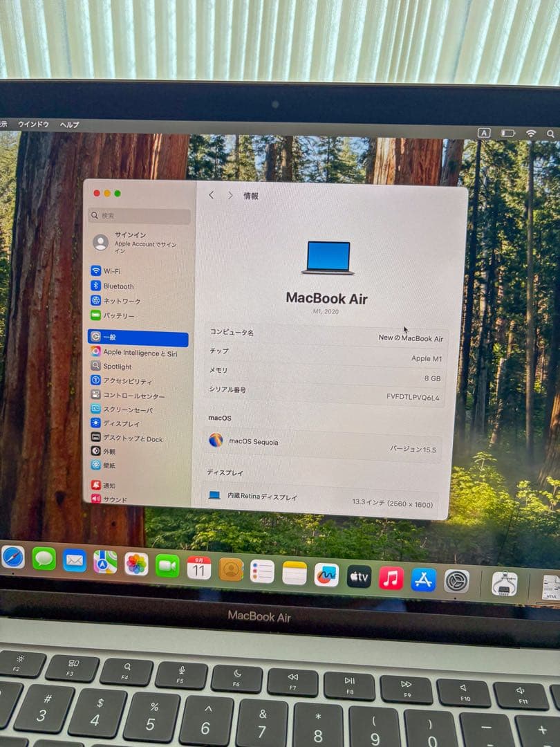The height and width of the screenshot is (747, 560).
Task: Go forward with the right chevron
Action: click(x=230, y=195)
